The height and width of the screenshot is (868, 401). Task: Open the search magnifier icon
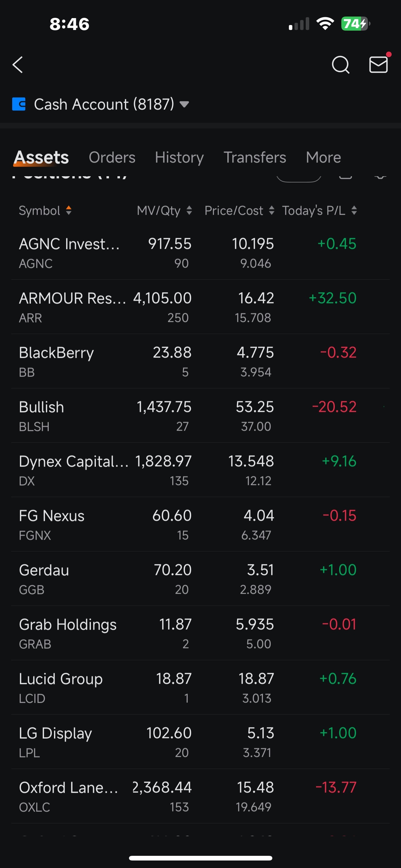click(340, 65)
